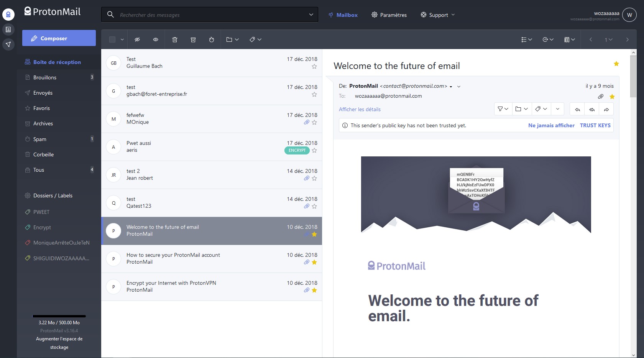Open Contacts app in left rail
Screen dimensions: 644x358
point(8,30)
